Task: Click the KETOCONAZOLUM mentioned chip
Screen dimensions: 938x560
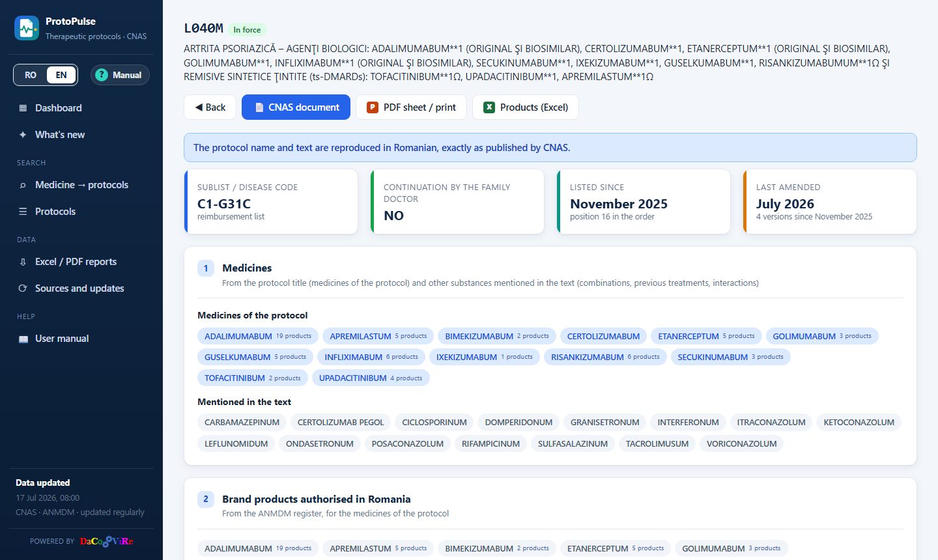Action: pyautogui.click(x=859, y=423)
